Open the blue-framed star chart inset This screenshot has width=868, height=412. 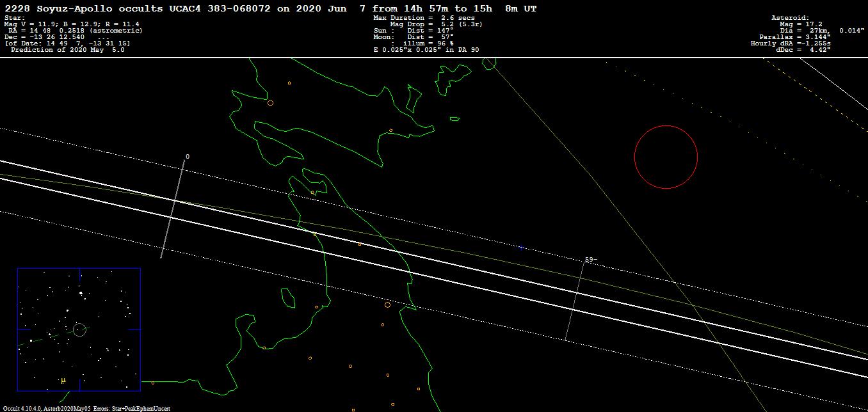click(79, 329)
